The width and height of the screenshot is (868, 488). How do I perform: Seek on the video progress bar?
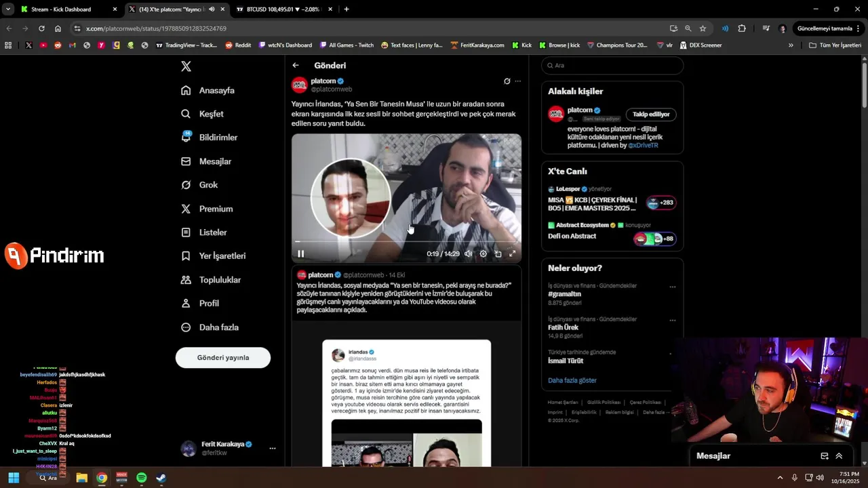point(407,241)
